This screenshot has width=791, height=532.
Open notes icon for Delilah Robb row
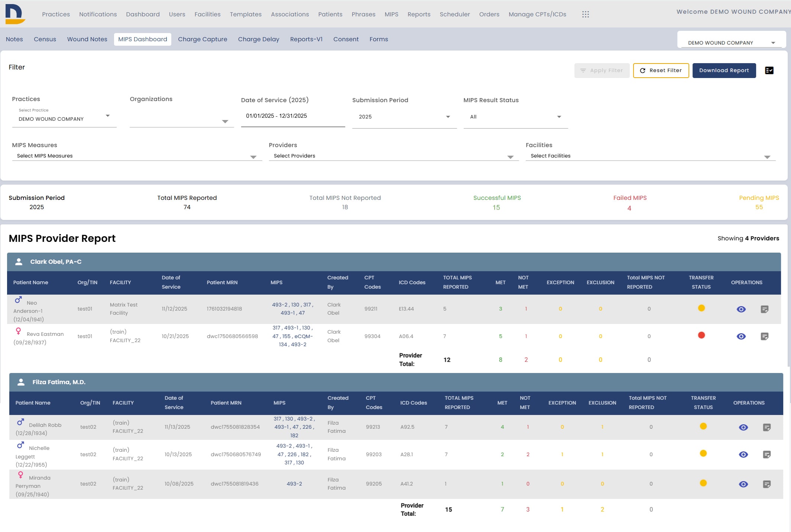766,428
